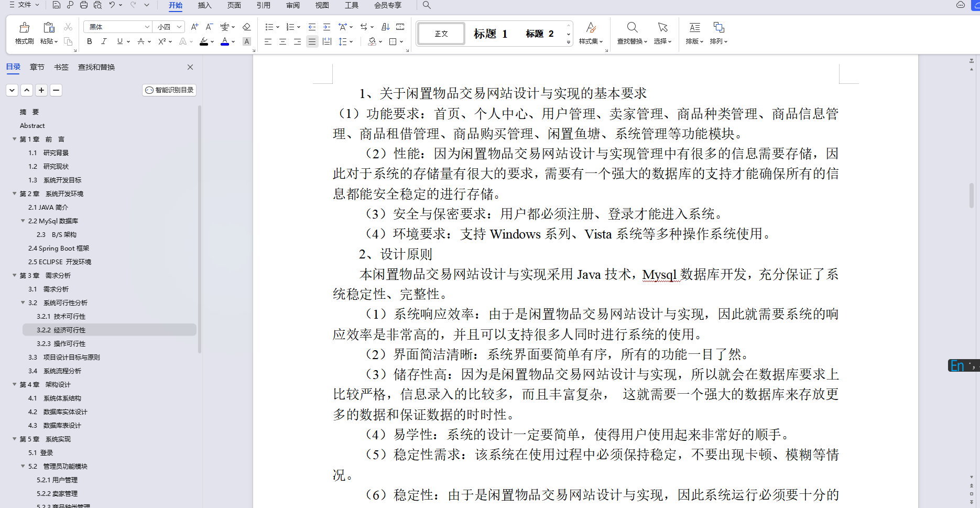Image resolution: width=980 pixels, height=508 pixels.
Task: Move outline item down with down-arrow button
Action: [12, 90]
